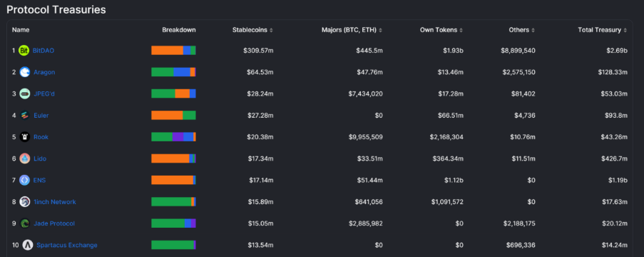Select Aragon others value $2,575,150
The height and width of the screenshot is (257, 644).
(518, 72)
